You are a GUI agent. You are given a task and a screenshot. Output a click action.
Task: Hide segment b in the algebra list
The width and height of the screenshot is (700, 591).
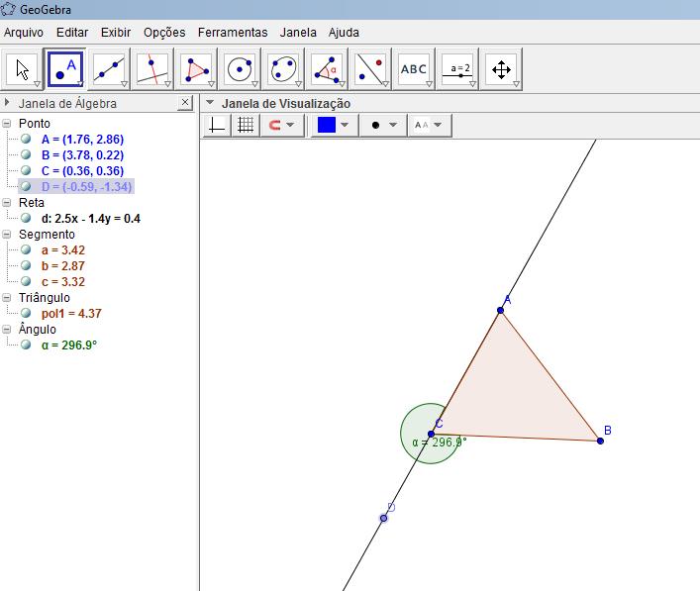coord(27,266)
